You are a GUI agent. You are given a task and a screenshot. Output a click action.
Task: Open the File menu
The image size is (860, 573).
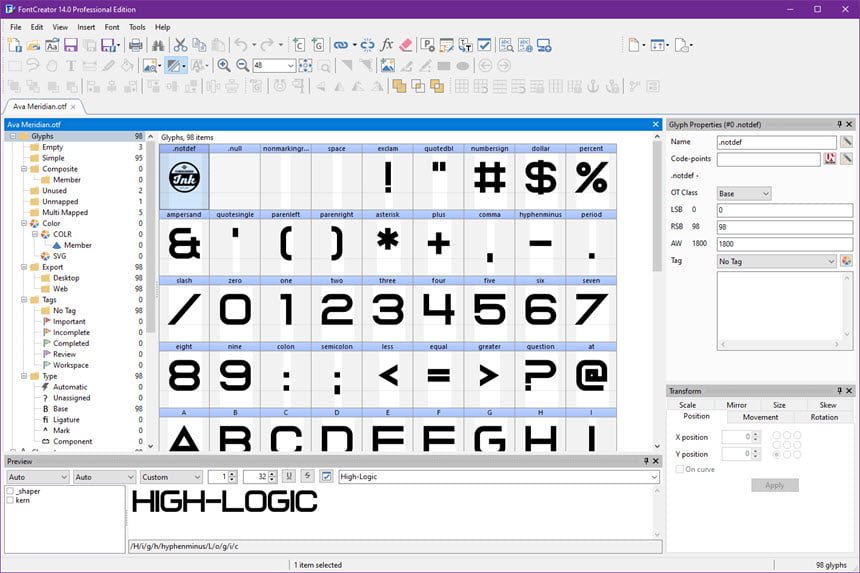click(x=16, y=27)
